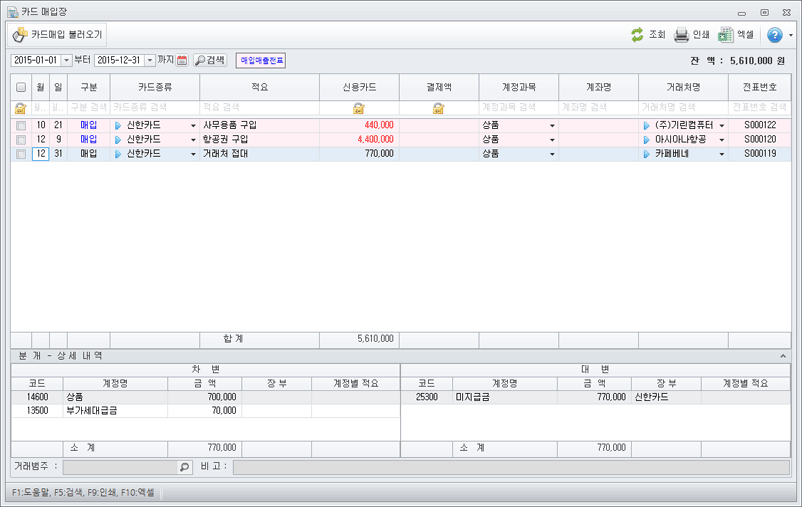802x507 pixels.
Task: Expand 계정과목 dropdown in 항공권 구입 row
Action: (x=552, y=140)
